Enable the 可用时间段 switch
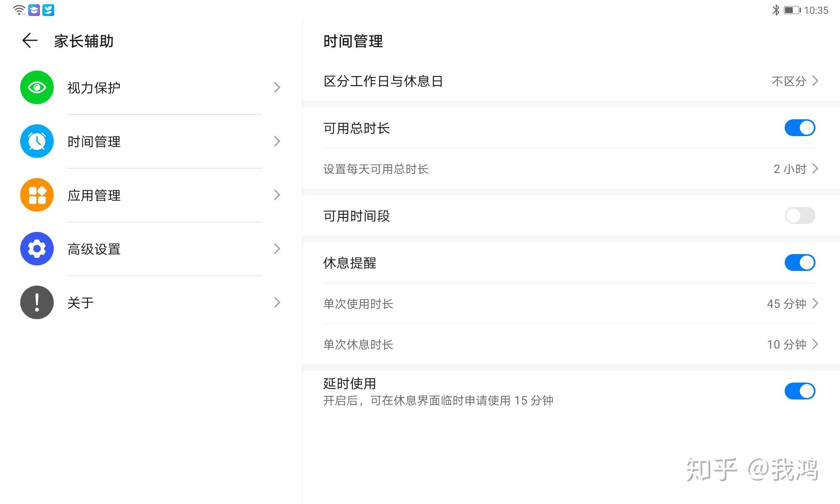The height and width of the screenshot is (504, 840). point(800,215)
